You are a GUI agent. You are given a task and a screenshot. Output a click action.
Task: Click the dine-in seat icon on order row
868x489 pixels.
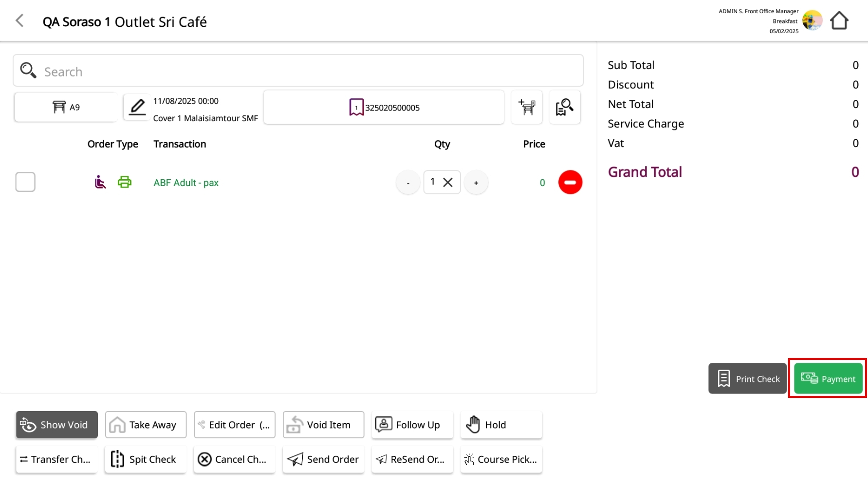(x=100, y=182)
